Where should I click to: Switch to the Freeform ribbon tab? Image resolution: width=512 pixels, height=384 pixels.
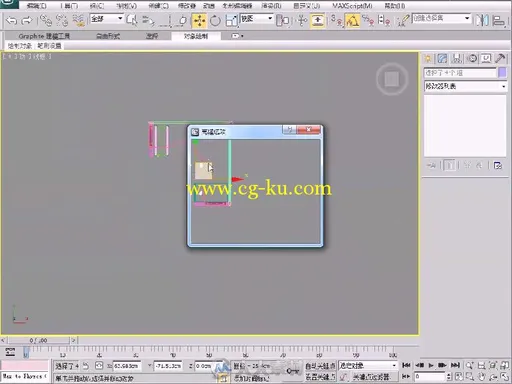pyautogui.click(x=108, y=36)
